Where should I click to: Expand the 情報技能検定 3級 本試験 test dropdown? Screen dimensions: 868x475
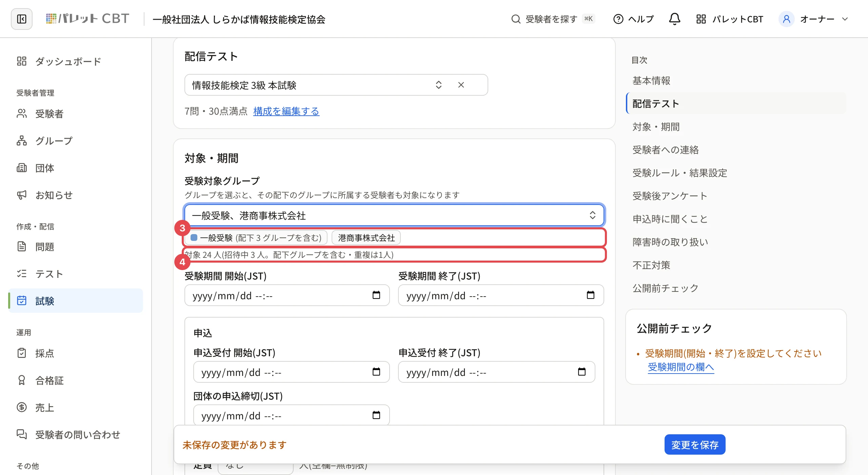click(x=439, y=85)
